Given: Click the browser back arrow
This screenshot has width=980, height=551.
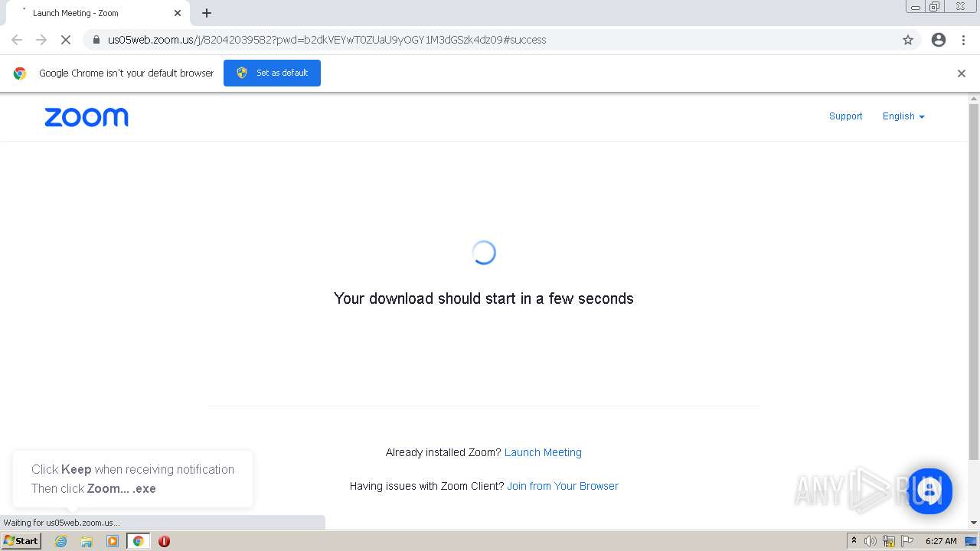Looking at the screenshot, I should (x=17, y=40).
